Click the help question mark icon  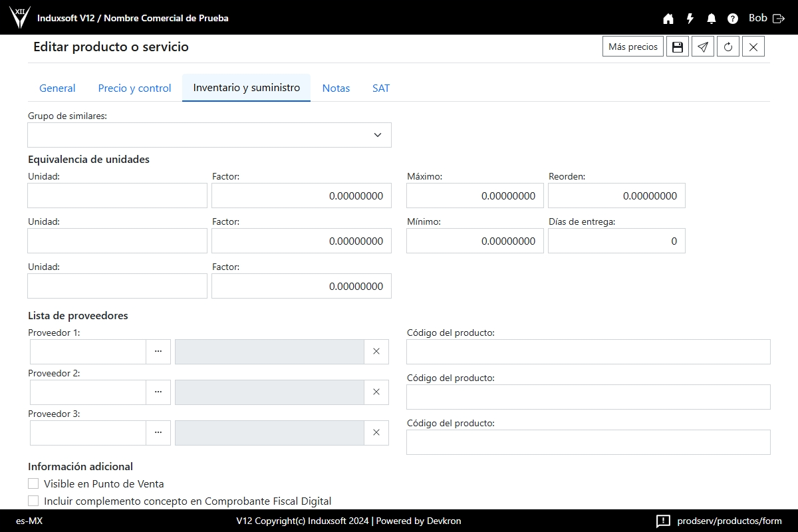coord(733,19)
